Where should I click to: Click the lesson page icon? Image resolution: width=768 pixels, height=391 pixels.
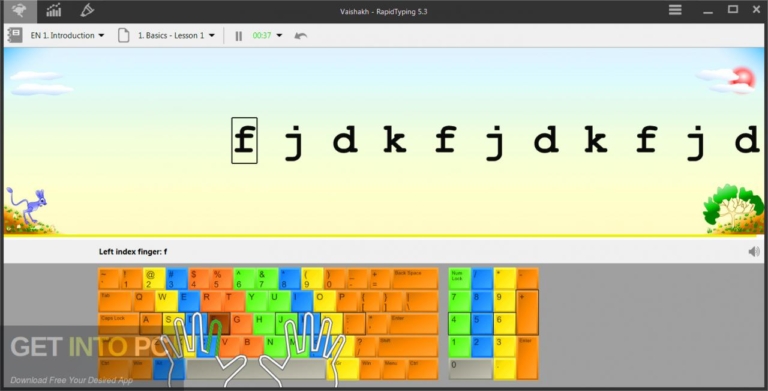(x=123, y=35)
